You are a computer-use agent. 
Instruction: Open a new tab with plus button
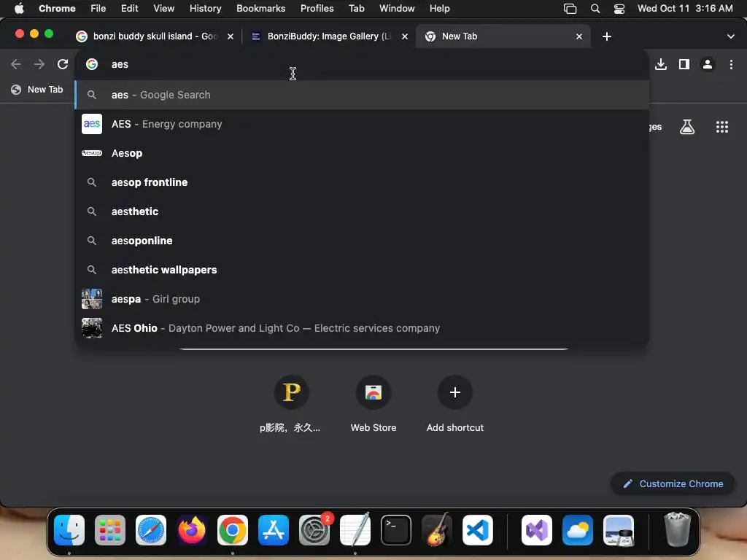coord(606,36)
